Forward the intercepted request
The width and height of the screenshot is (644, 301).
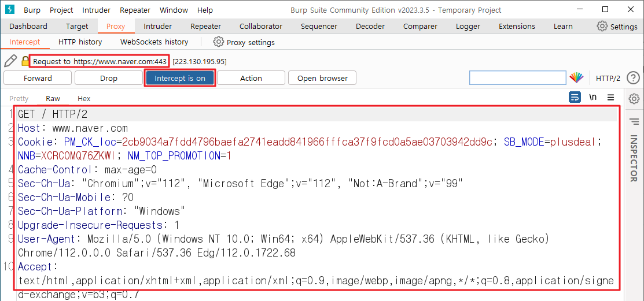[x=38, y=78]
